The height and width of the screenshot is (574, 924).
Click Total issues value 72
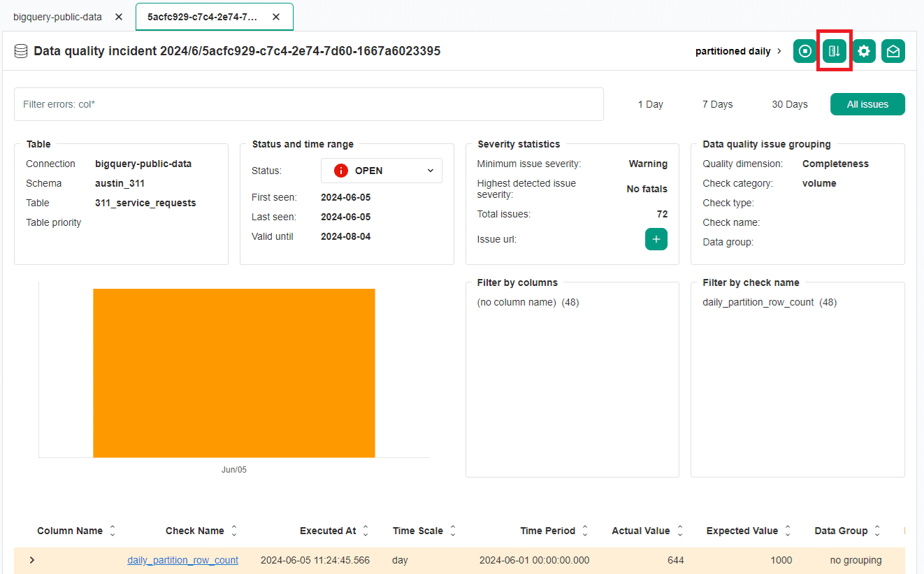tap(662, 214)
